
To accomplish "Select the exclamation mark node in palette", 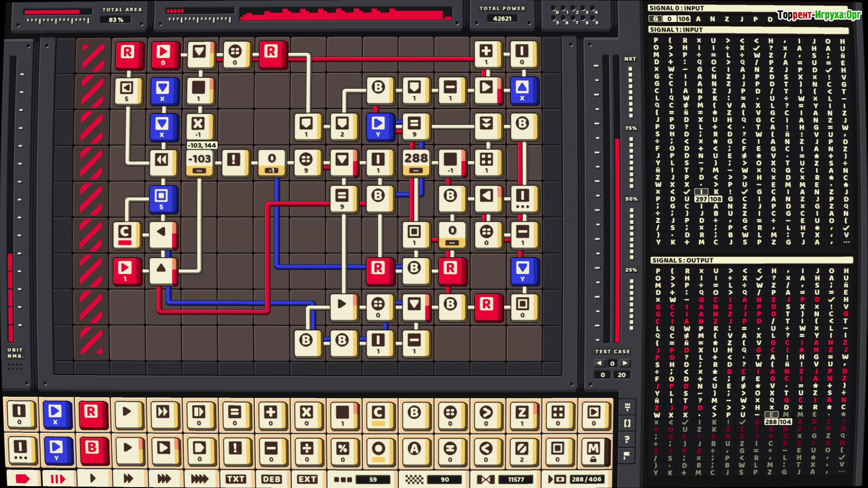I will tap(235, 449).
